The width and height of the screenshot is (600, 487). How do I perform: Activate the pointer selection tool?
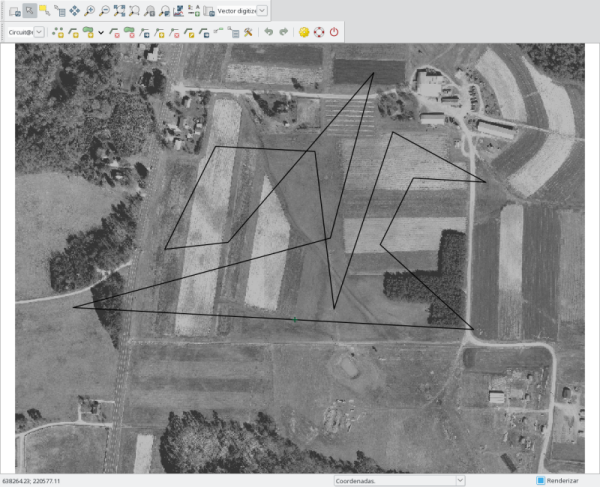click(x=30, y=10)
